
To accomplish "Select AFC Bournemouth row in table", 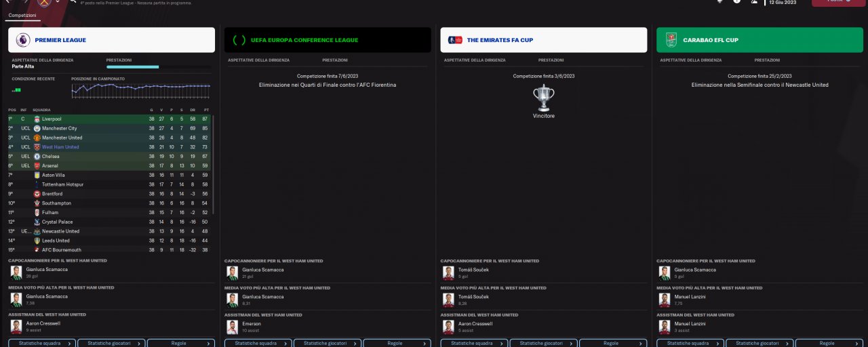I will tap(109, 250).
